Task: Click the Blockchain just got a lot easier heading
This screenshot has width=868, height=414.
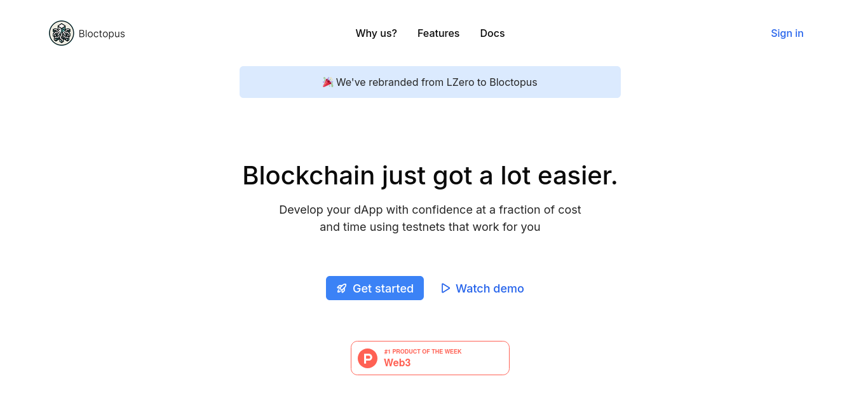Action: coord(430,175)
